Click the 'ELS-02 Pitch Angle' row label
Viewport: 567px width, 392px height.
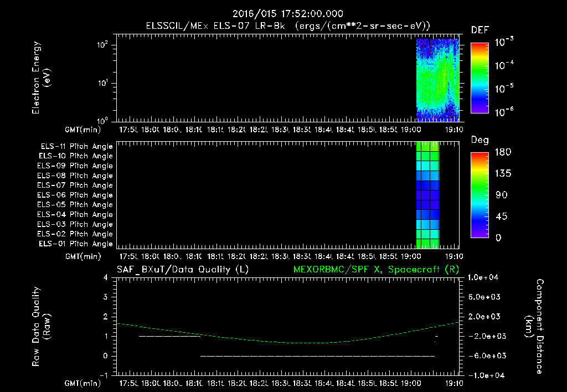pos(75,234)
